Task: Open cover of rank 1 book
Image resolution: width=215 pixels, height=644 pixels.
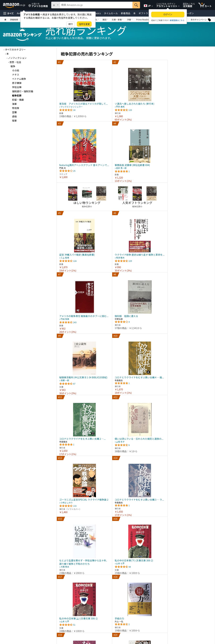Action: point(84,84)
